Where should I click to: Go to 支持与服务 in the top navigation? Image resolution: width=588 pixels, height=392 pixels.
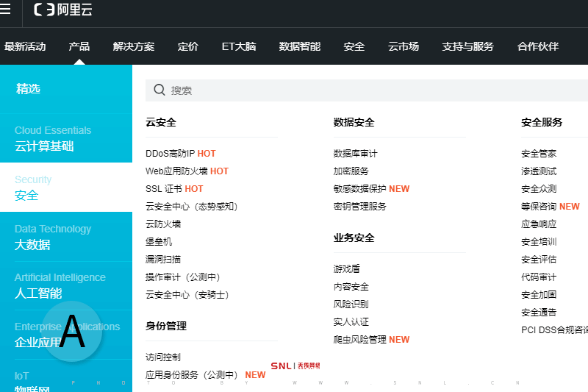point(467,46)
